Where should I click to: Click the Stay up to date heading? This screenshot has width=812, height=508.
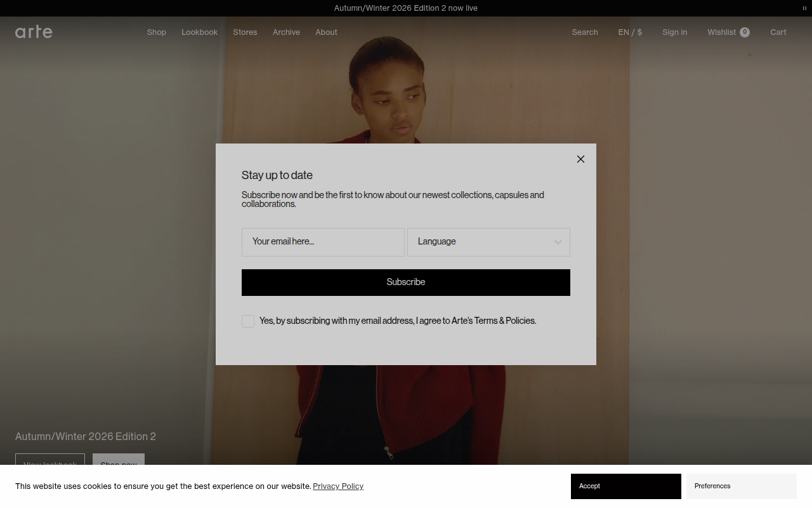[277, 175]
